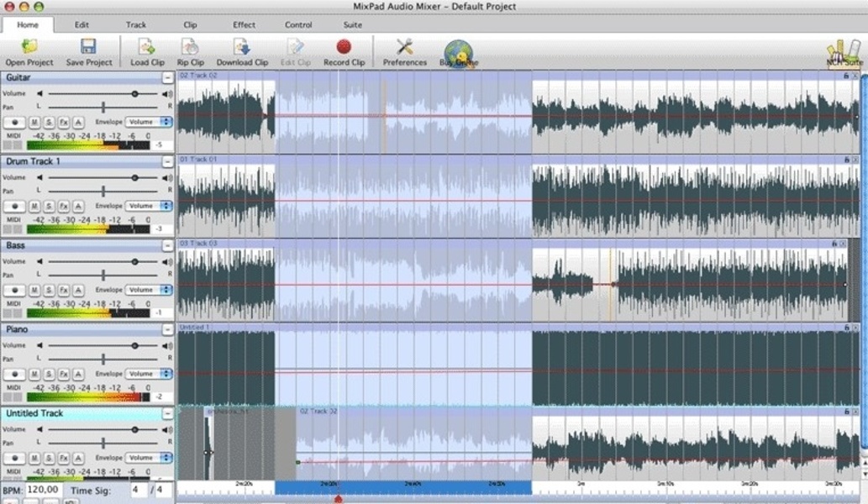Switch to the Track tab
The width and height of the screenshot is (868, 504).
(x=136, y=25)
